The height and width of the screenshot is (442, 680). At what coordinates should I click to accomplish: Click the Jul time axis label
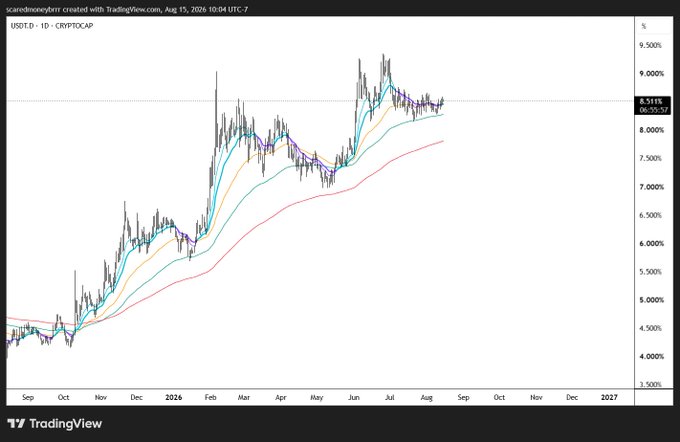[389, 397]
